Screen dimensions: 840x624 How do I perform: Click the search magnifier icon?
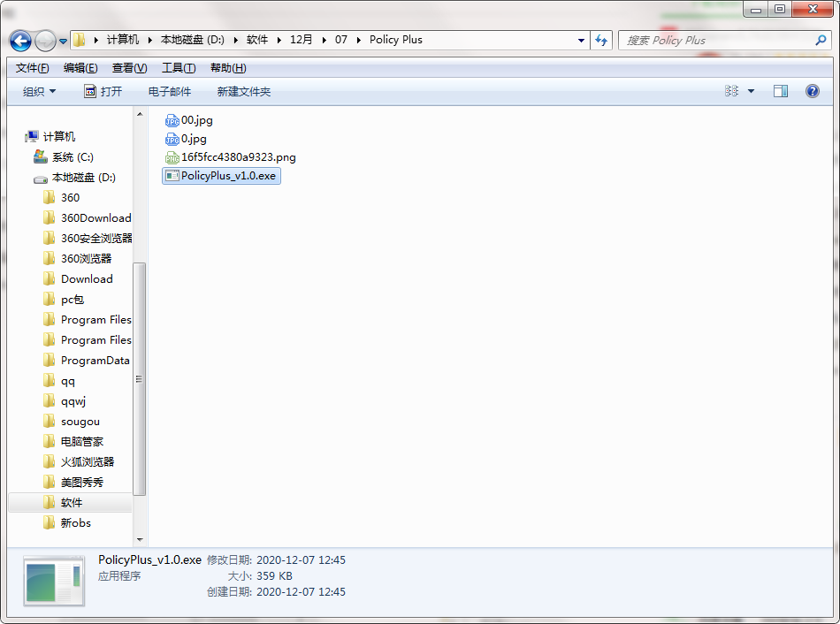point(821,40)
